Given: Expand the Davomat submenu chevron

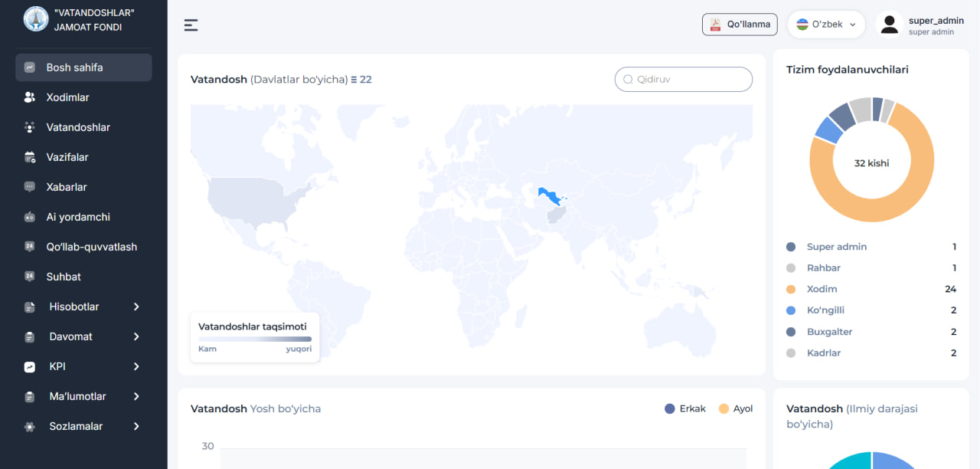Looking at the screenshot, I should 136,336.
